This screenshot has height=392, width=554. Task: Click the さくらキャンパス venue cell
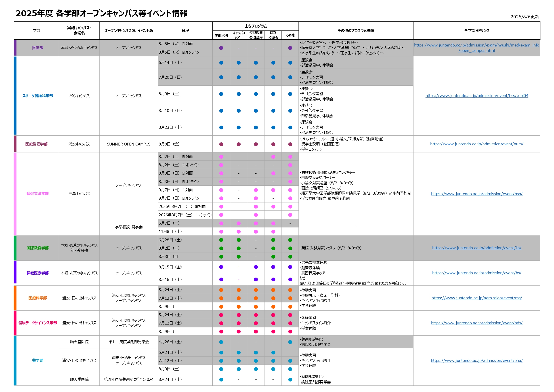click(x=79, y=96)
